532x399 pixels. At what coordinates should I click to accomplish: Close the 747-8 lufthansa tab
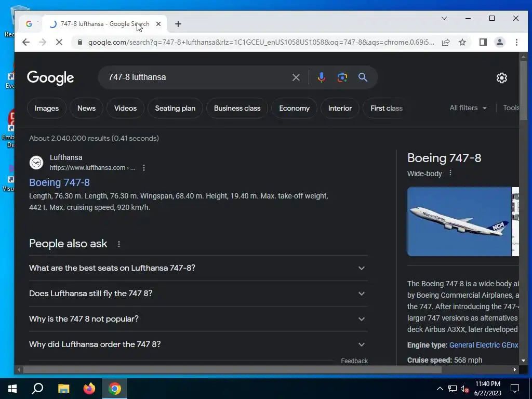pyautogui.click(x=158, y=24)
